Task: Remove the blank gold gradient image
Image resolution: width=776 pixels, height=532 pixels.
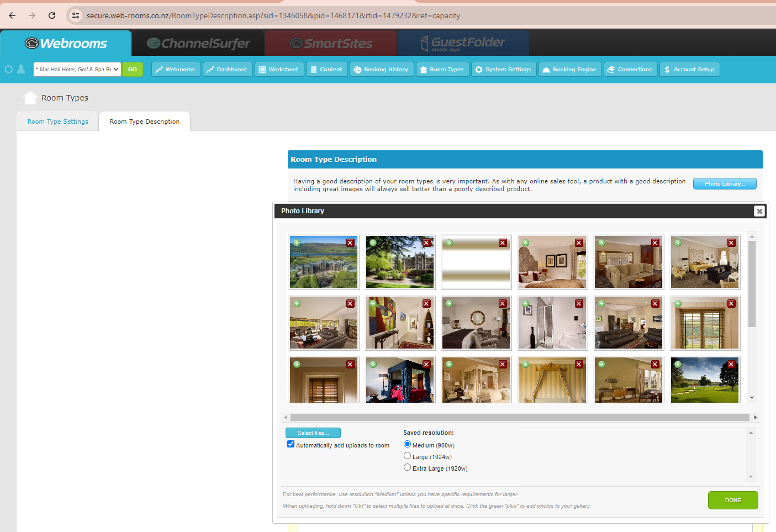Action: [x=503, y=243]
